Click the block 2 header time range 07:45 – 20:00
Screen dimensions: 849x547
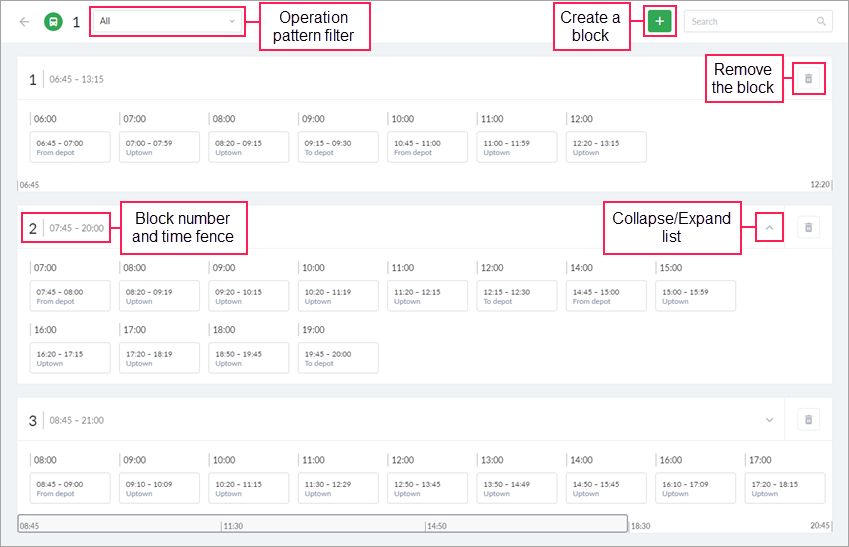77,228
